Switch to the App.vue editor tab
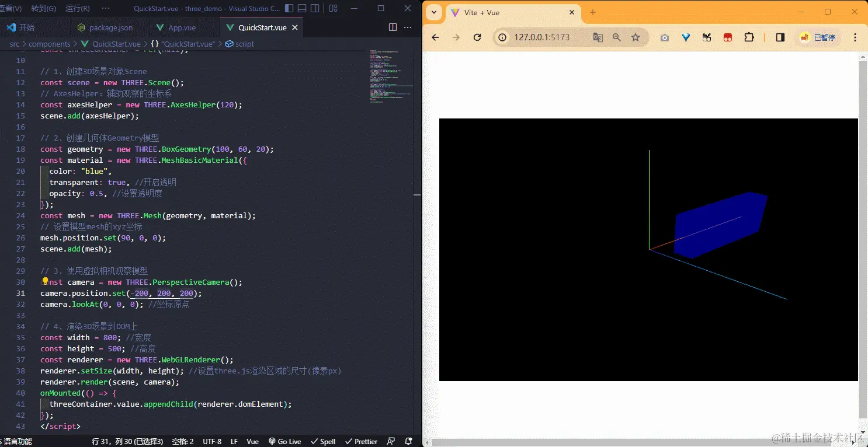Viewport: 868px width, 447px height. 176,27
